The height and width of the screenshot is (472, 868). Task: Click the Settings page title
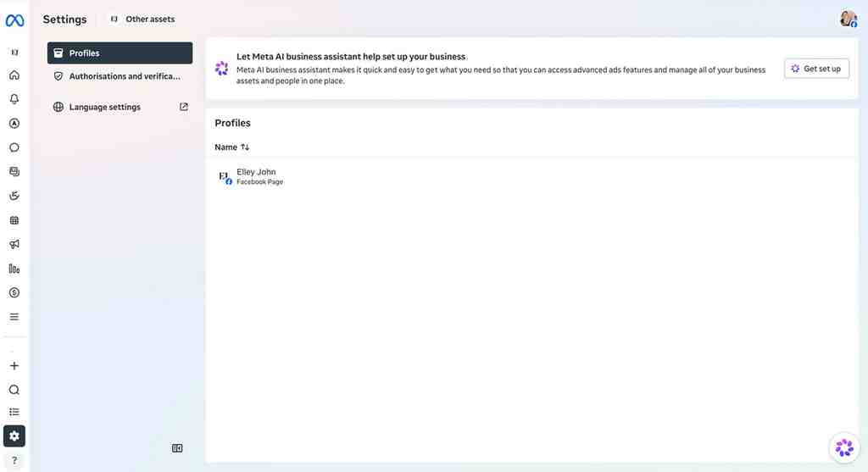tap(64, 19)
